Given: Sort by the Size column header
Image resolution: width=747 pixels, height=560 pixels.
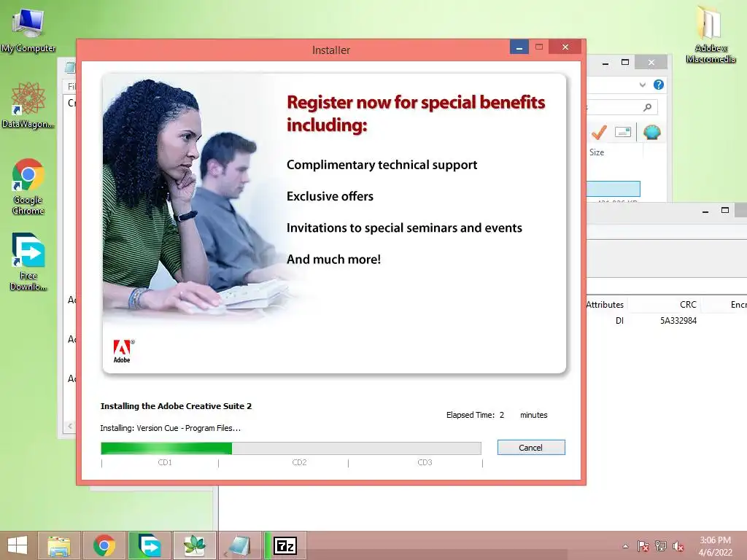Looking at the screenshot, I should 597,152.
